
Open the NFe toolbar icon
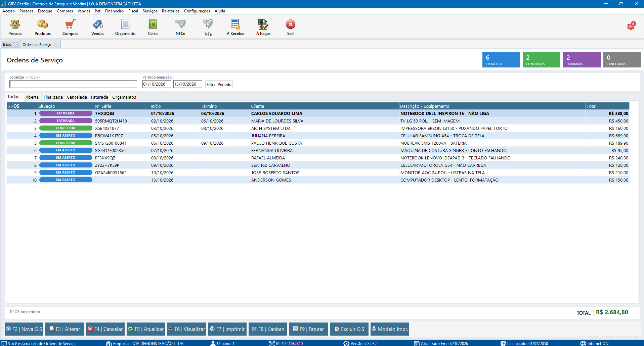point(208,27)
